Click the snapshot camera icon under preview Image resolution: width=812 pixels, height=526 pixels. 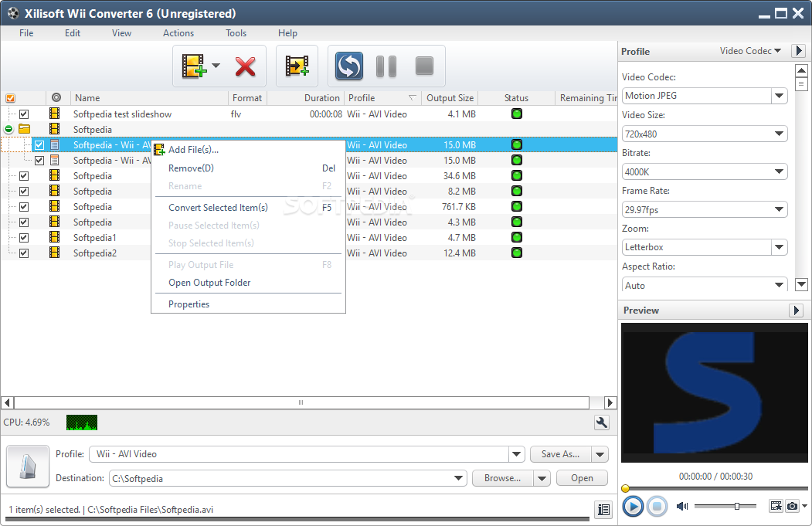tap(792, 506)
